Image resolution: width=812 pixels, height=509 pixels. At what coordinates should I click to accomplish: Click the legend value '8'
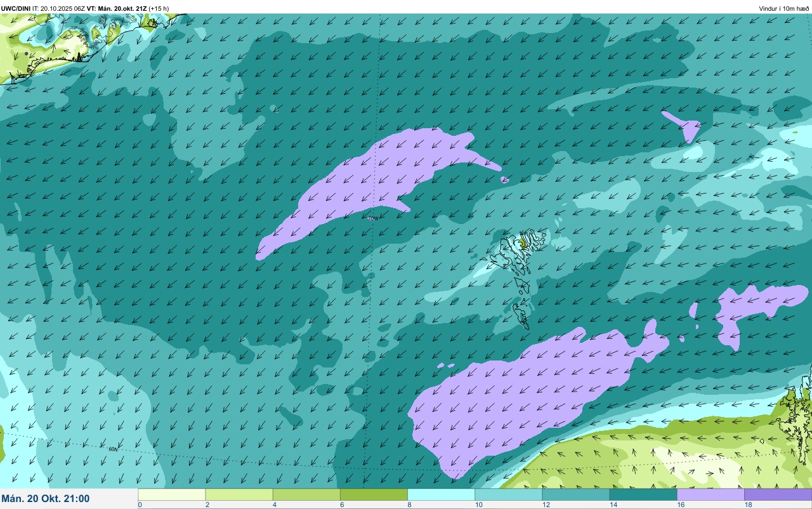[409, 505]
